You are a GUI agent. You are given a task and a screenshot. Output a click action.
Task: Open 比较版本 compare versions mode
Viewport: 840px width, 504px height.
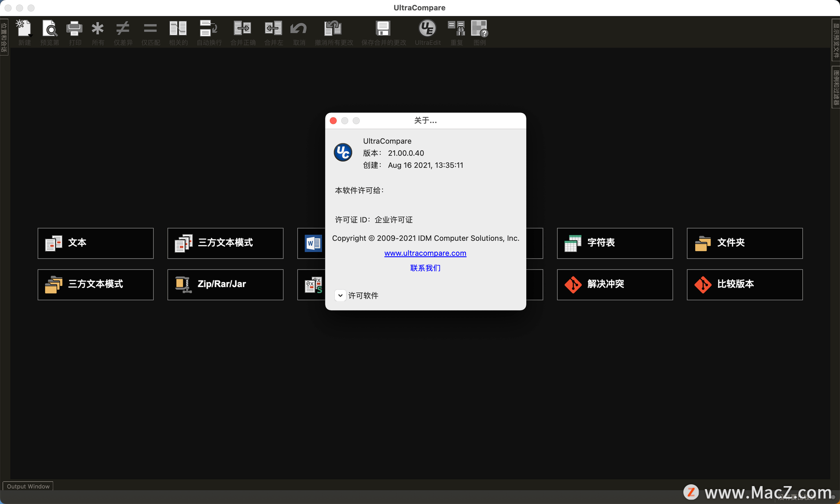pos(745,285)
